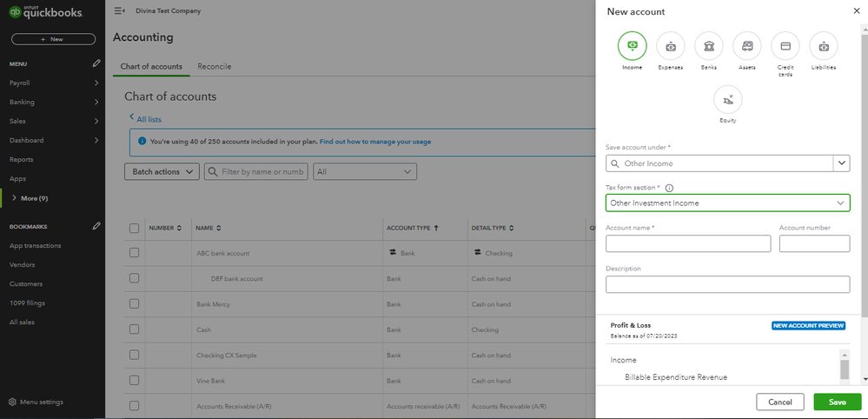Screen dimensions: 868x419
Task: Click the bank feed icon beside Checking detail type
Action: [477, 252]
